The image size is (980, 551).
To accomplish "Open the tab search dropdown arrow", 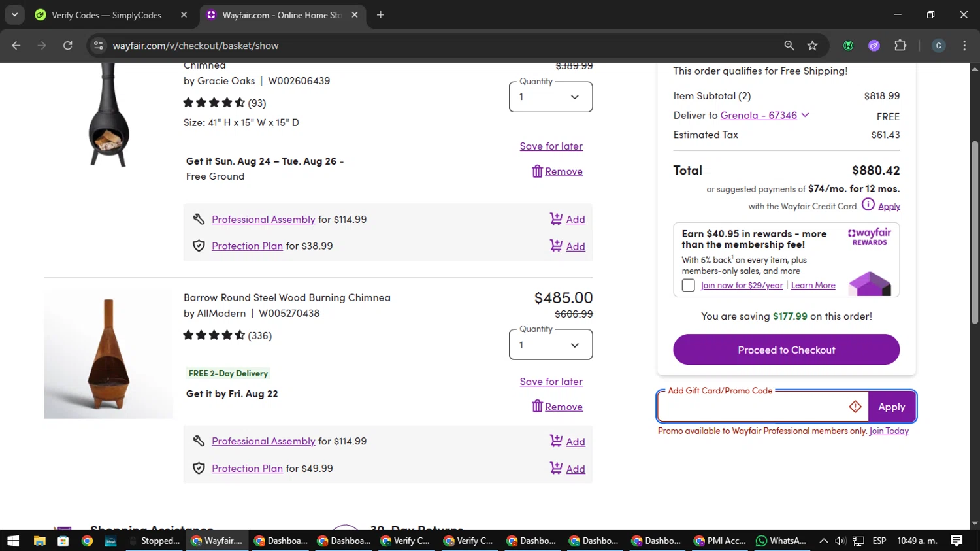I will [x=14, y=14].
